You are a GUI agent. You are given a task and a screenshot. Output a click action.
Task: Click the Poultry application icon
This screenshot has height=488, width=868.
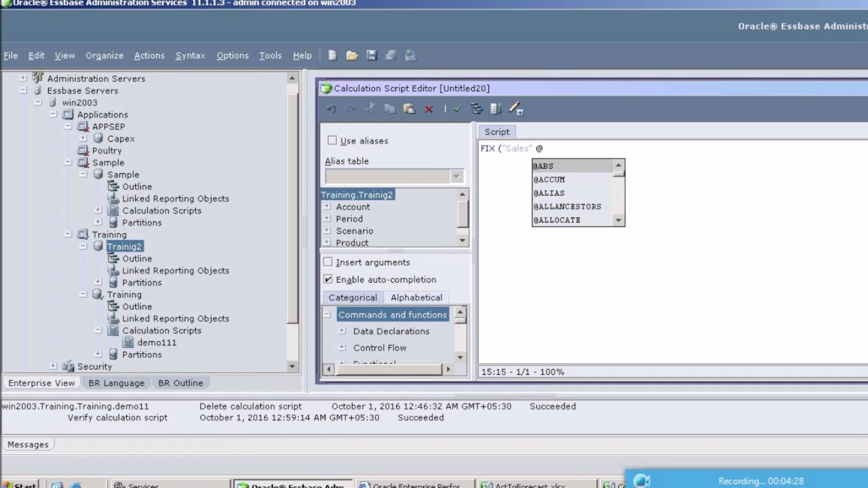pos(83,150)
